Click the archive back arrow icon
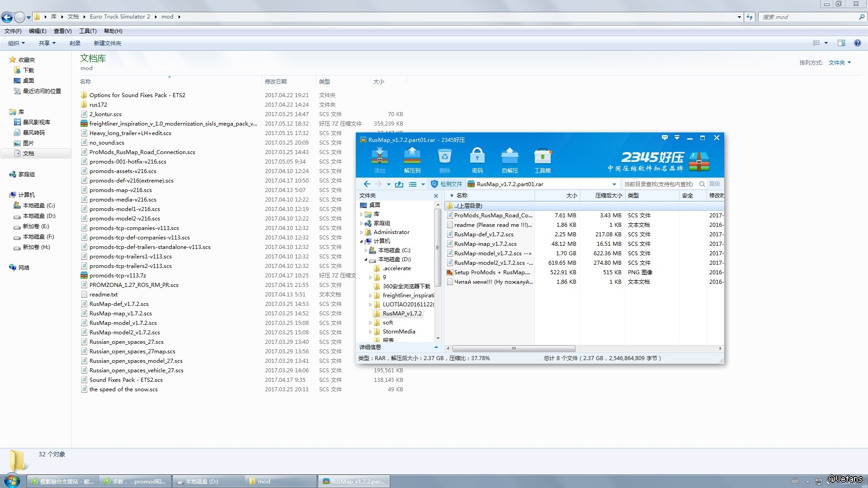 tap(367, 184)
